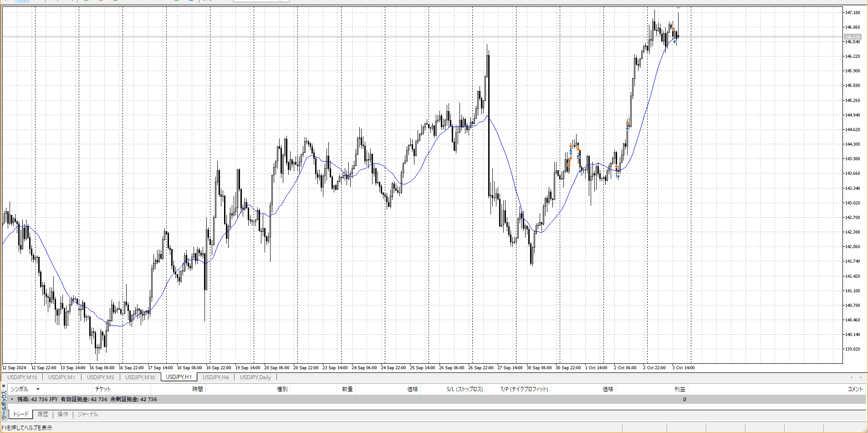Show the USDJPY,Daily chart tab
This screenshot has width=868, height=433.
255,377
